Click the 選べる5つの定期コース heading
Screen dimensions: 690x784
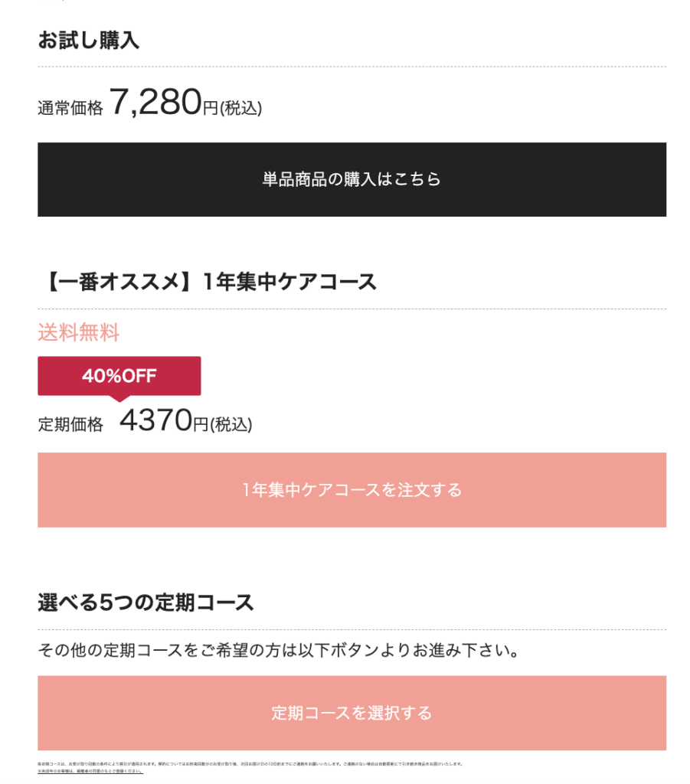[x=146, y=603]
